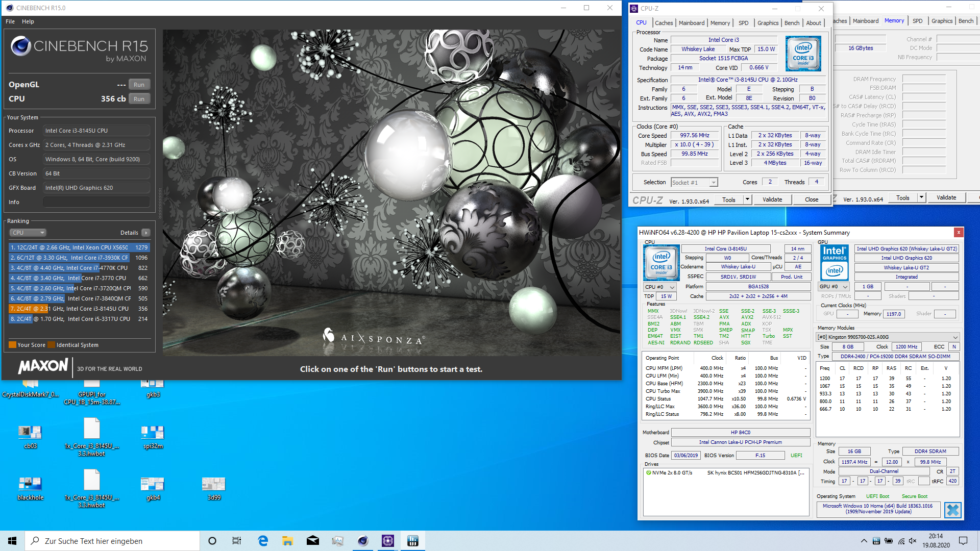Click the MAXON logo at bottom
Screen dimensions: 980x551
pos(43,366)
